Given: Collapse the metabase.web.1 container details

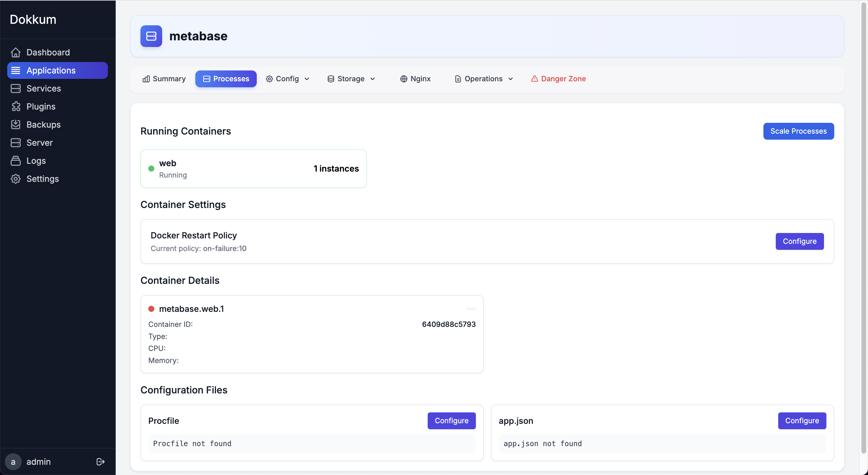Looking at the screenshot, I should point(471,309).
